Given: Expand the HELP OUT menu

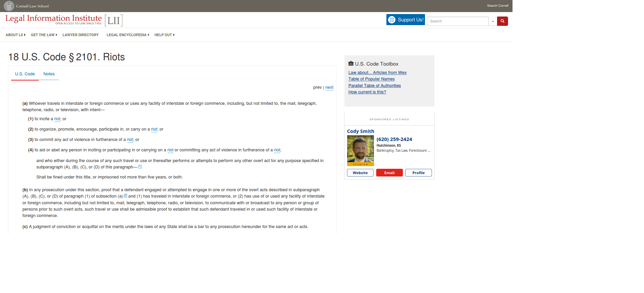Looking at the screenshot, I should (164, 35).
